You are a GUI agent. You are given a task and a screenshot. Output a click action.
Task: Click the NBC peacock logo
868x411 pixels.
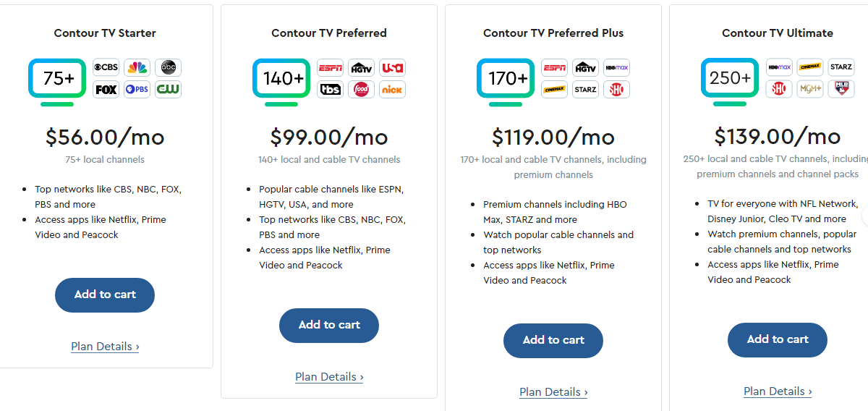click(137, 68)
